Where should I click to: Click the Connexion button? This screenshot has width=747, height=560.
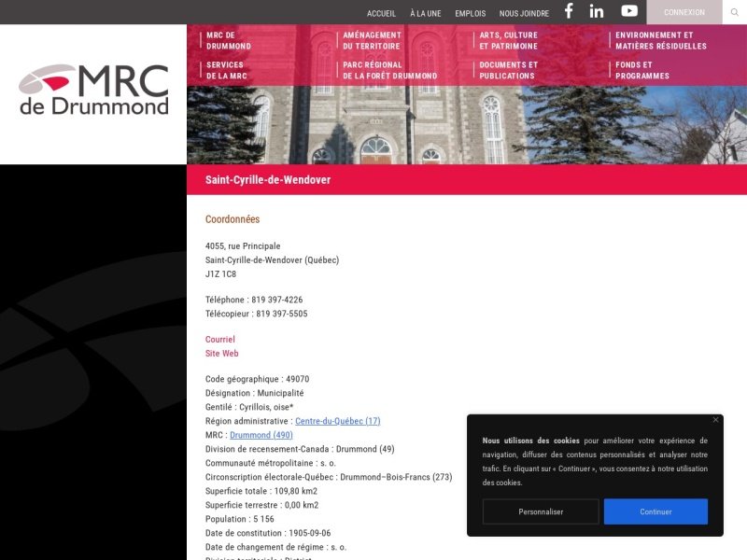tap(684, 12)
